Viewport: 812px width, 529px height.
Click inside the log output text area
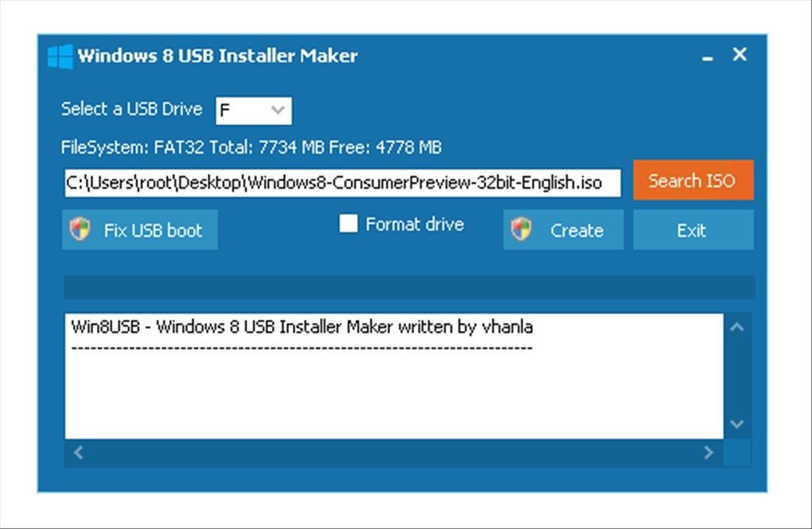[x=393, y=376]
